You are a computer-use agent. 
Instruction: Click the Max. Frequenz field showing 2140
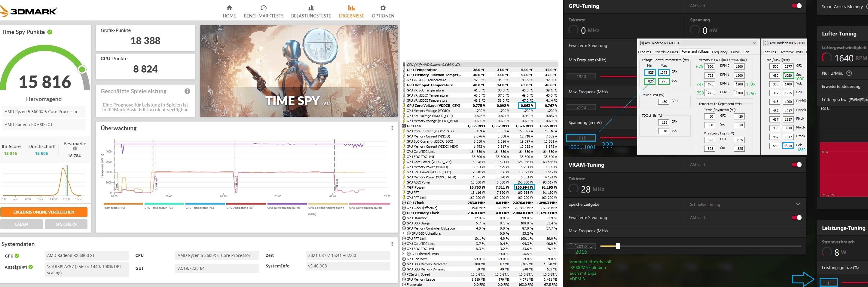point(581,107)
